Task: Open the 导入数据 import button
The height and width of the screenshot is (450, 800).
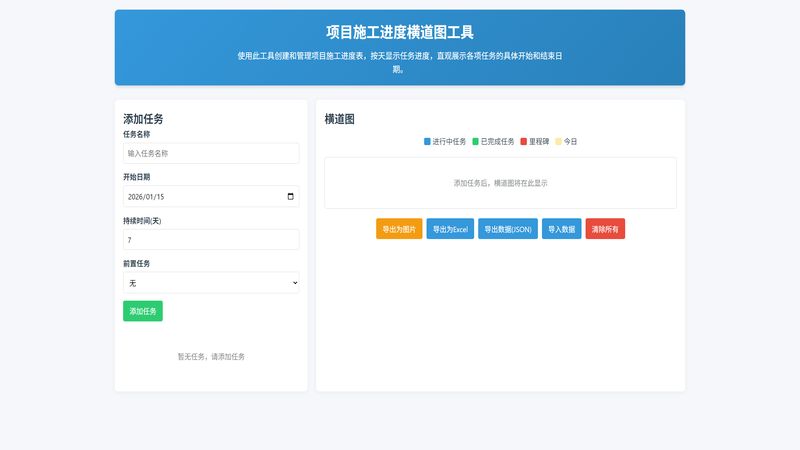Action: [561, 229]
